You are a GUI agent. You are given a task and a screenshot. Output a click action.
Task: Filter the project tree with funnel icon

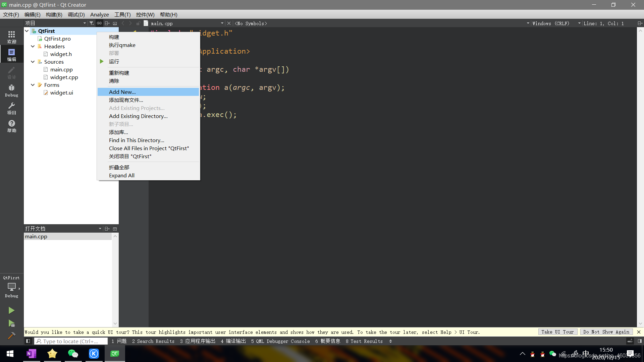coord(91,23)
